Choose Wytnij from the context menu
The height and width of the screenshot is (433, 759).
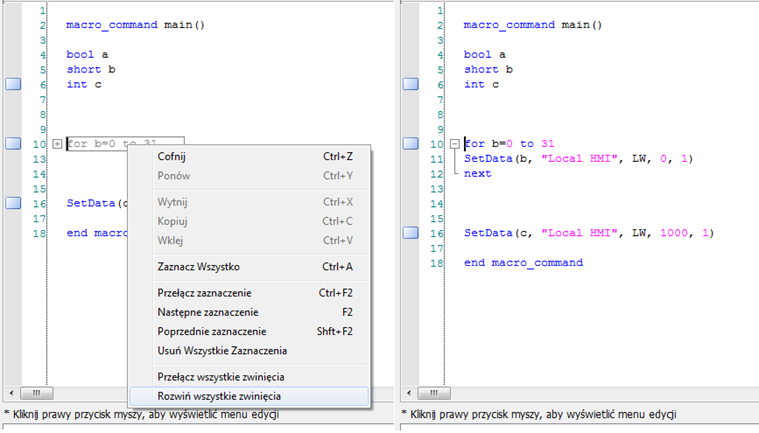(249, 202)
